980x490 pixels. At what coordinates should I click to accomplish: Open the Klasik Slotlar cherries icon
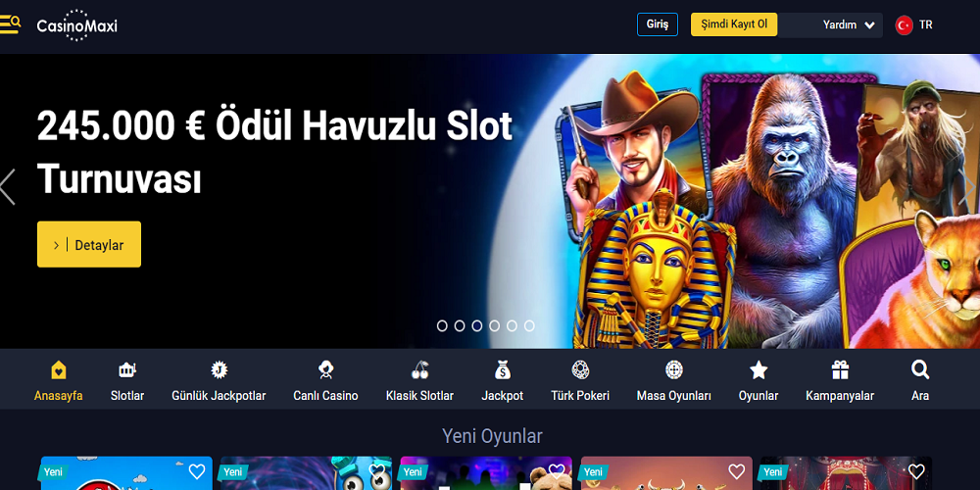tap(420, 370)
